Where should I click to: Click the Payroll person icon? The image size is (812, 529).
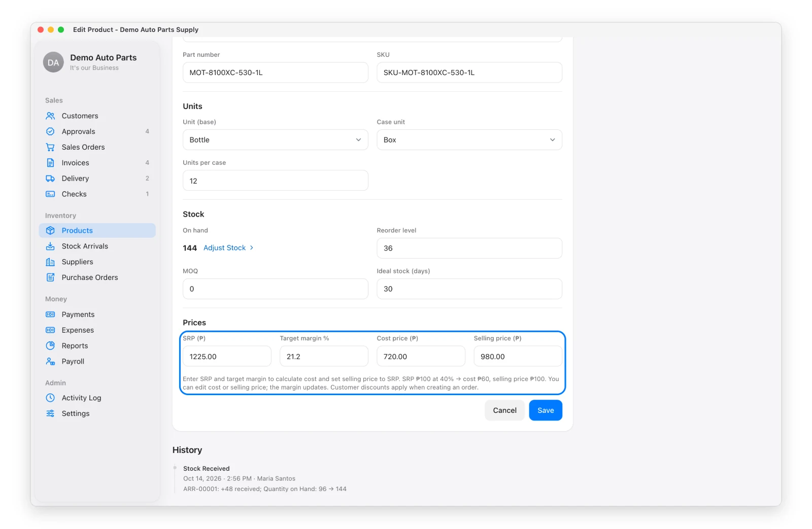(x=50, y=362)
